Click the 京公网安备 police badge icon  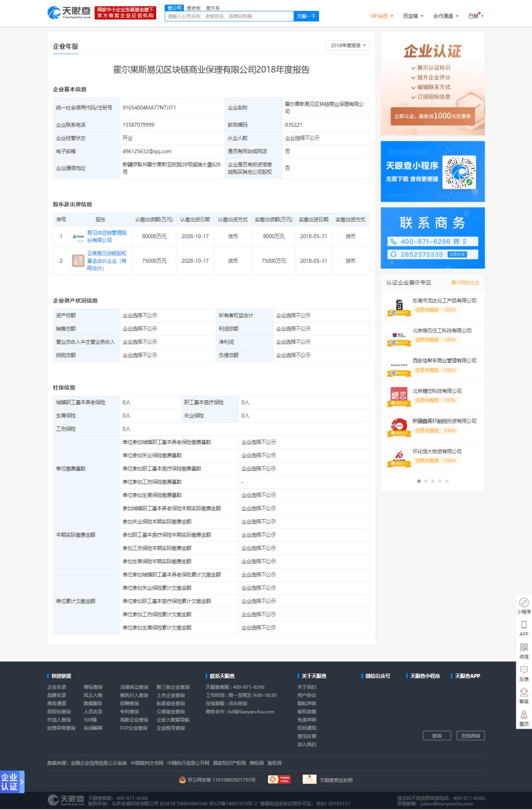click(183, 780)
